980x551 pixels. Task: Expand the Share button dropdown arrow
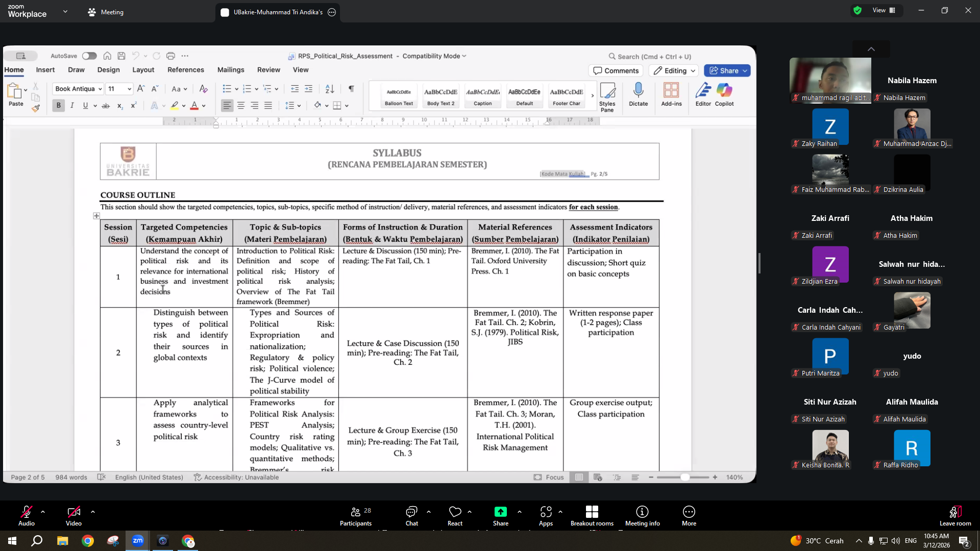point(745,70)
